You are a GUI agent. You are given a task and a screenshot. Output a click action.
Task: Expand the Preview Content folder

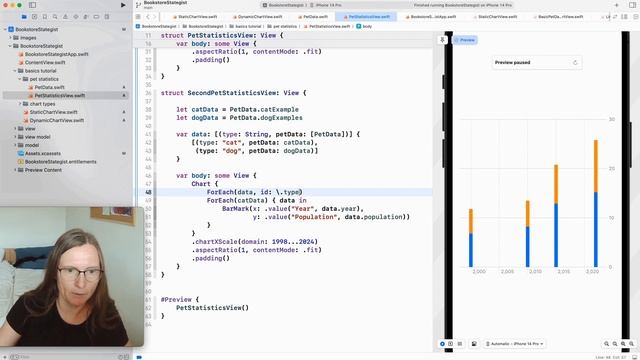point(15,170)
